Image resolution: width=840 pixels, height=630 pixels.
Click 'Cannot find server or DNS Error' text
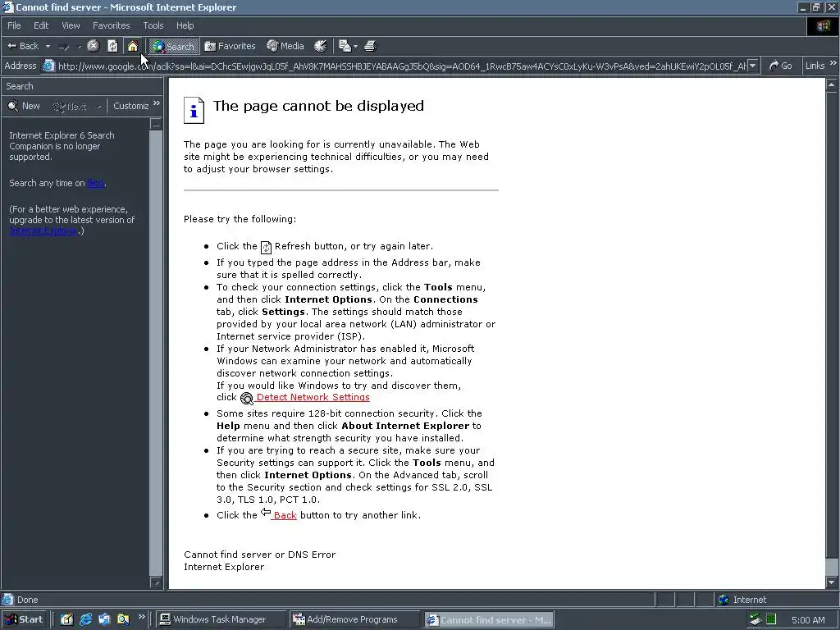259,555
